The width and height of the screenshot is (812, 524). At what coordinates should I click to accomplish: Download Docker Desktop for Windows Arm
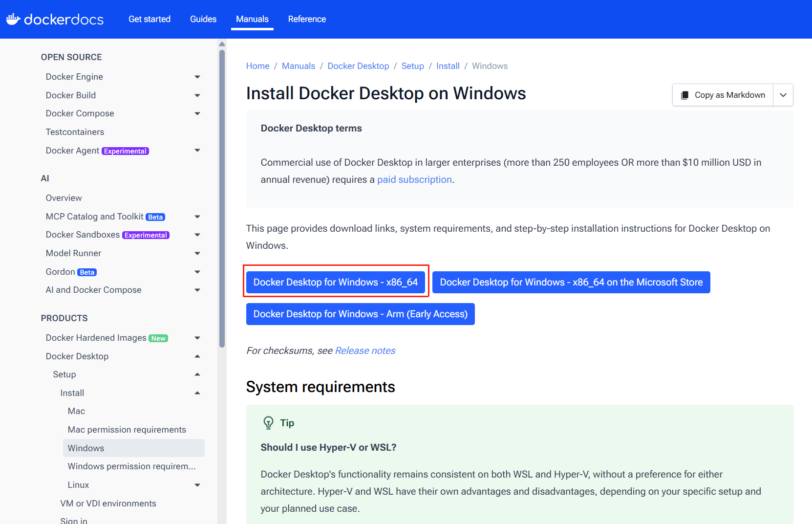(360, 314)
